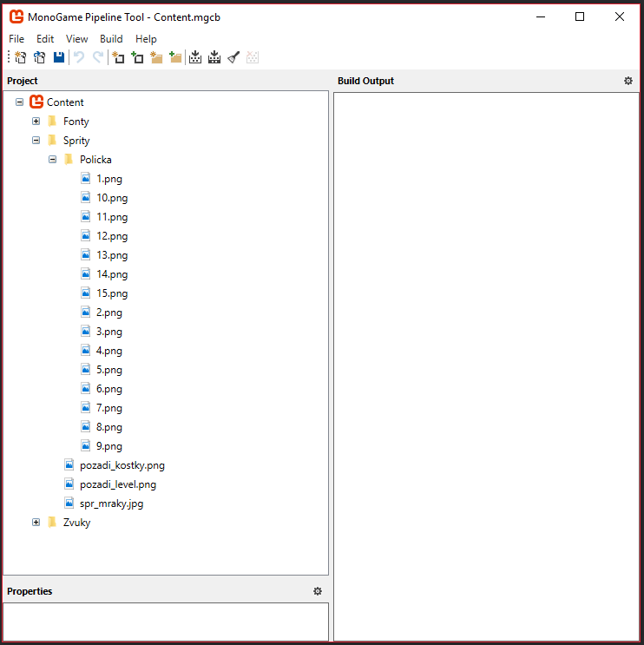Expand the Zvuky folder
This screenshot has width=644, height=645.
pos(36,523)
